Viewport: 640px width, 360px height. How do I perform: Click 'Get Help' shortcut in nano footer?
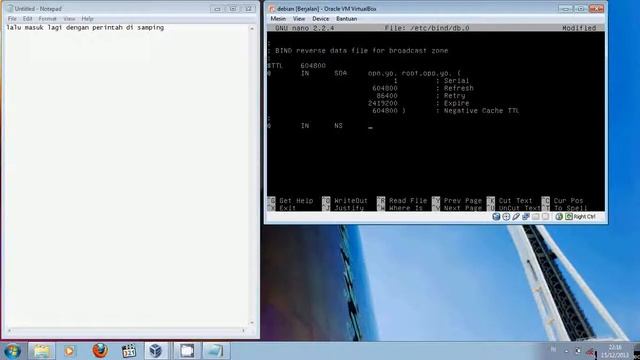pyautogui.click(x=290, y=201)
